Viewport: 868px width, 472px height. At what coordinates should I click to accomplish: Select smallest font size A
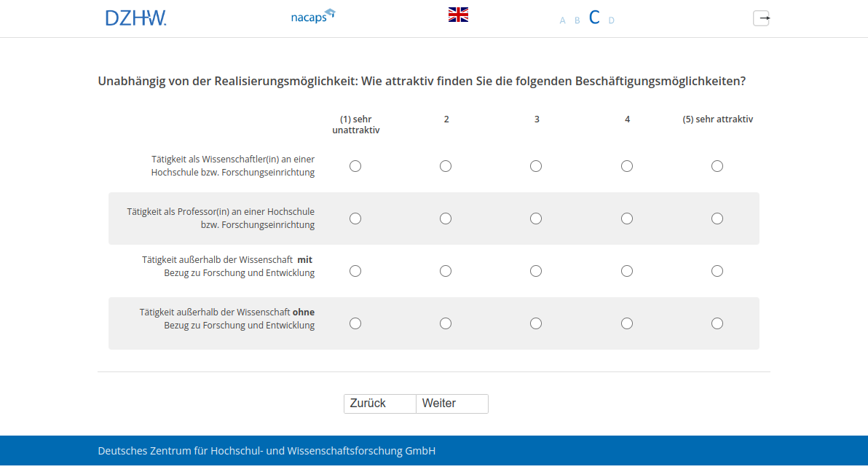[x=562, y=20]
